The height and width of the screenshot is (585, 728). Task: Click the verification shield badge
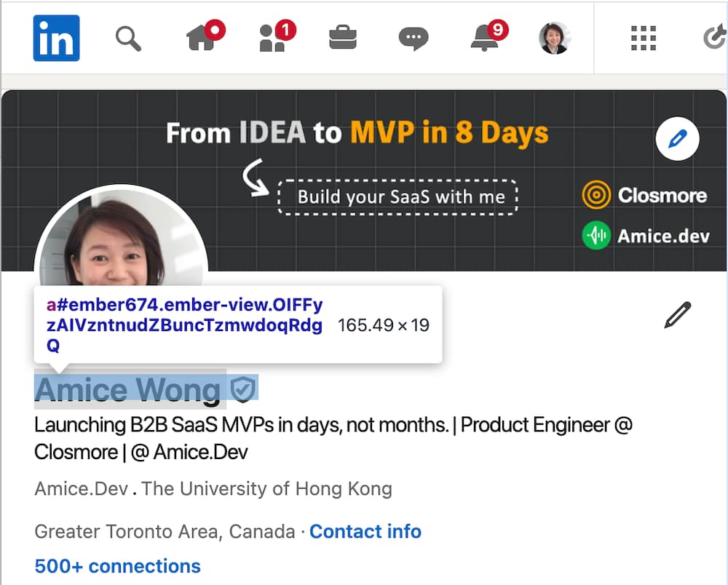pos(243,390)
